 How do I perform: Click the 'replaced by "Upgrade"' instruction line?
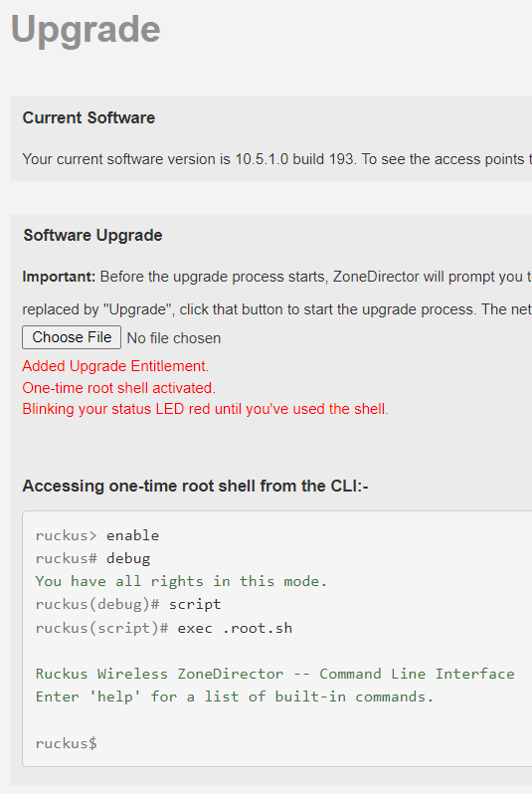(x=276, y=309)
